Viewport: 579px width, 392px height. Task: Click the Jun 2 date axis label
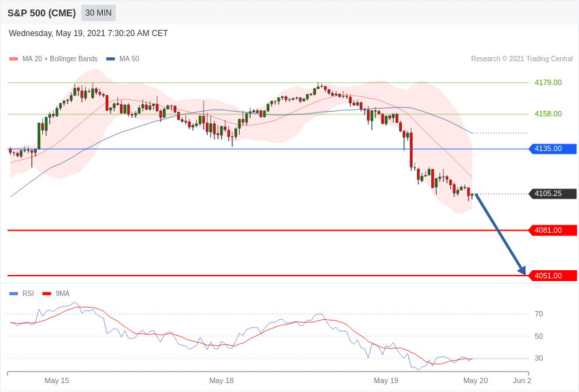point(522,380)
